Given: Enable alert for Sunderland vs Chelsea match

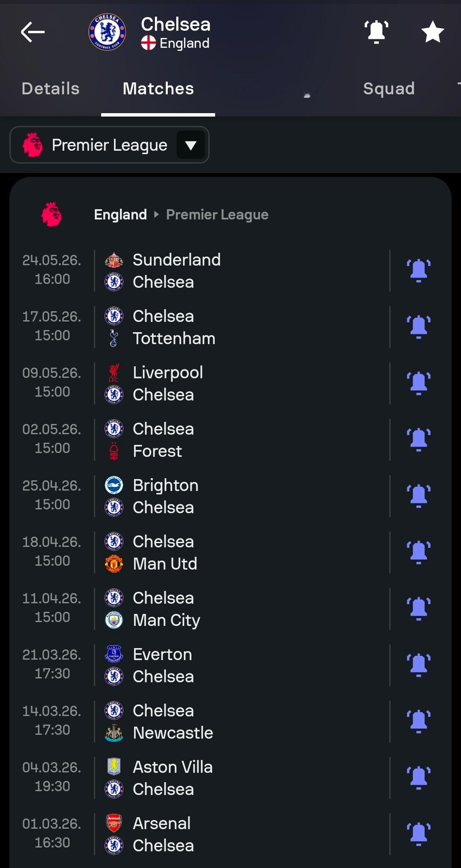Looking at the screenshot, I should pyautogui.click(x=418, y=271).
